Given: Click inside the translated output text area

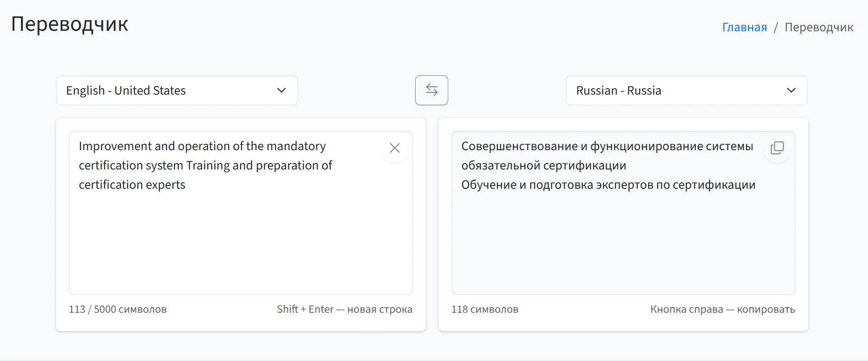Looking at the screenshot, I should 623,239.
